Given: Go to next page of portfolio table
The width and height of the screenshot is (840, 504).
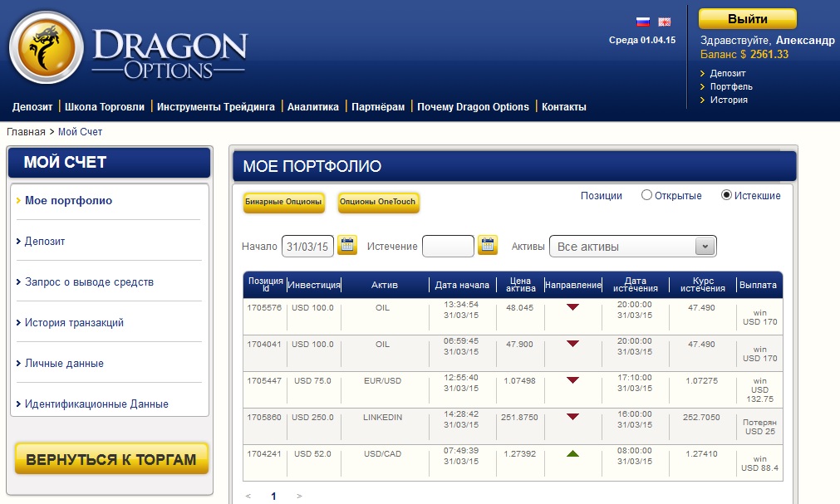Looking at the screenshot, I should [x=299, y=496].
